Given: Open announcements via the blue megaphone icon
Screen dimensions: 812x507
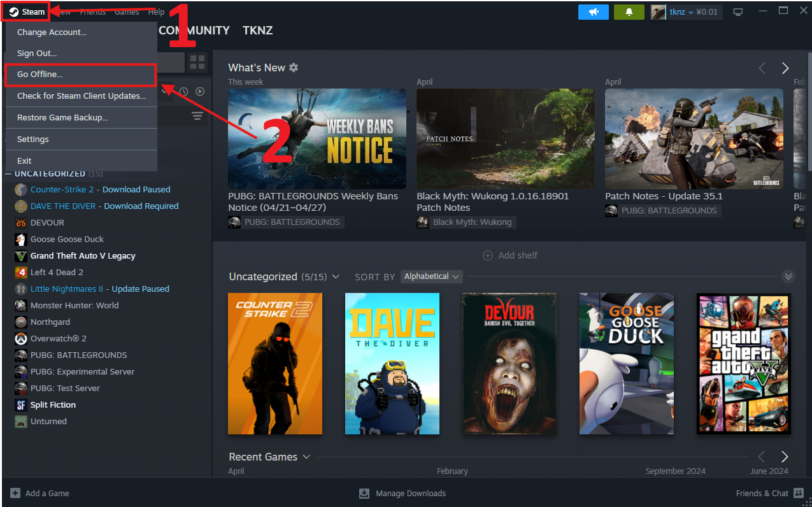Looking at the screenshot, I should (593, 11).
